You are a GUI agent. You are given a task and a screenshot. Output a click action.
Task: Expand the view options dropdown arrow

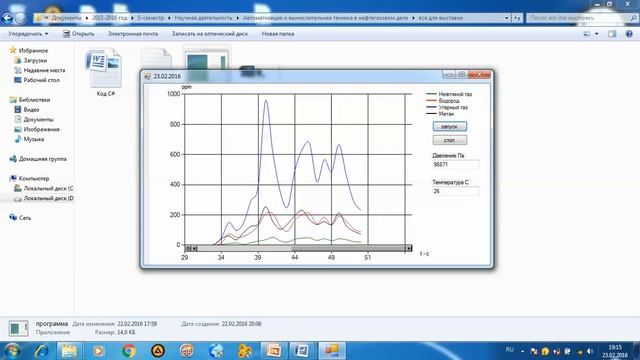(597, 34)
